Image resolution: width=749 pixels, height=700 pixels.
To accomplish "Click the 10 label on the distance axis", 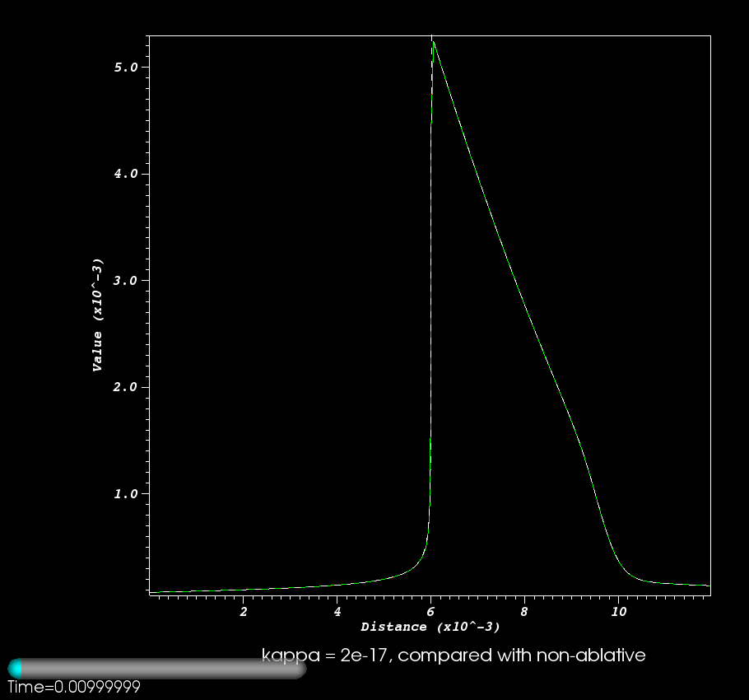I will coord(619,612).
